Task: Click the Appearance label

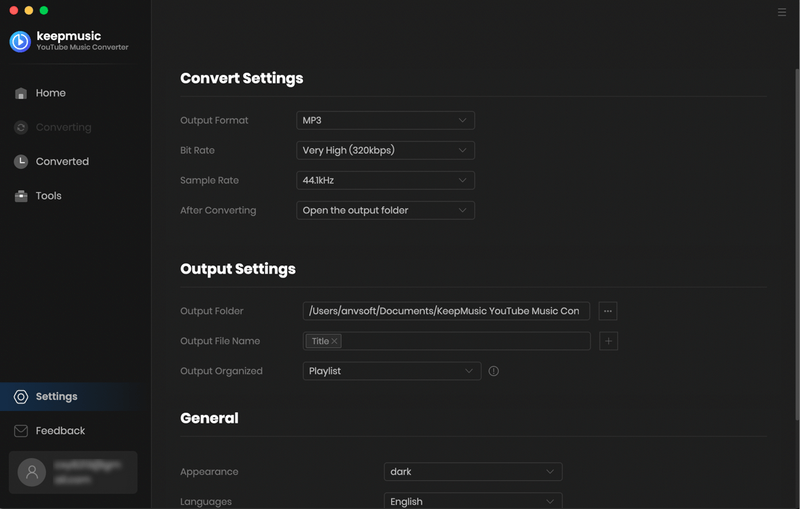Action: pos(209,472)
